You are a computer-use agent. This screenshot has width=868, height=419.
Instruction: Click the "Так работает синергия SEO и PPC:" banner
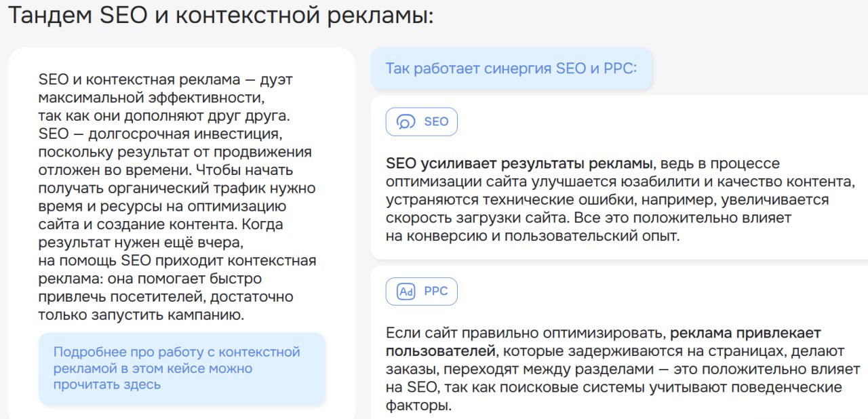pyautogui.click(x=511, y=68)
